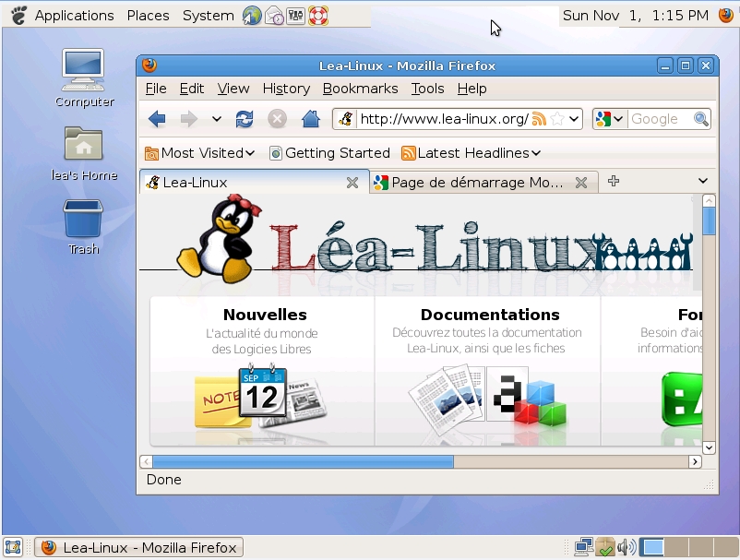Open the Getting Started bookmark
The height and width of the screenshot is (560, 740).
pyautogui.click(x=329, y=153)
